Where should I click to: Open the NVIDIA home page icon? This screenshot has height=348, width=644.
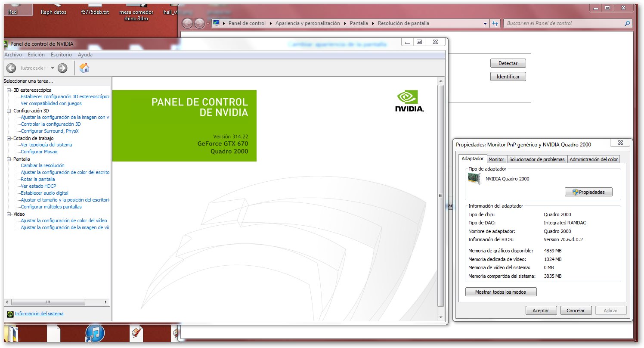pyautogui.click(x=85, y=68)
